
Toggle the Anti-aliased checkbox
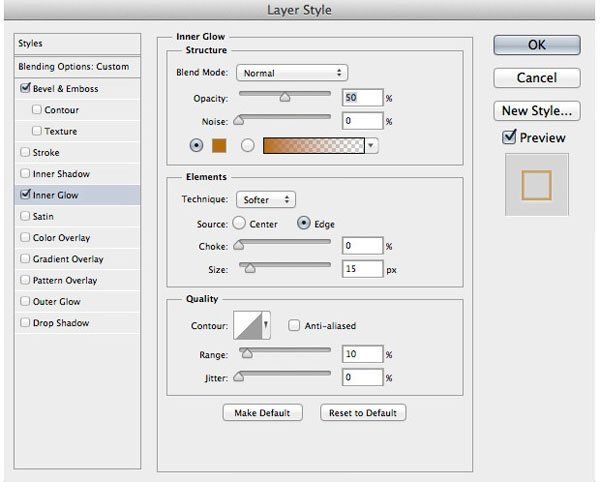tap(294, 326)
